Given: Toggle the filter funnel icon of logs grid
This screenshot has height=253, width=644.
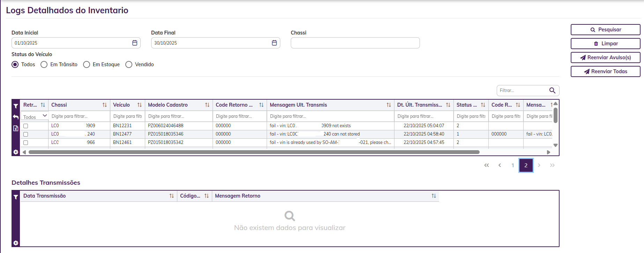Looking at the screenshot, I should pos(16,106).
